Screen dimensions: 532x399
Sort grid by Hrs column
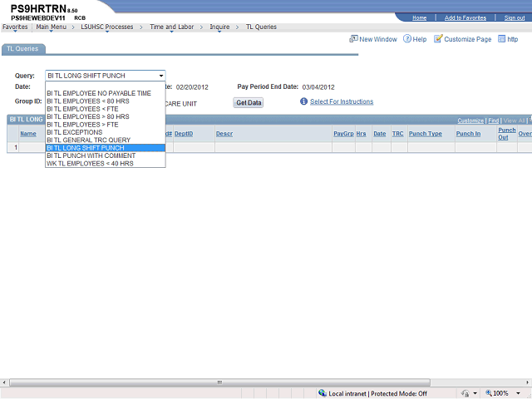click(x=361, y=134)
